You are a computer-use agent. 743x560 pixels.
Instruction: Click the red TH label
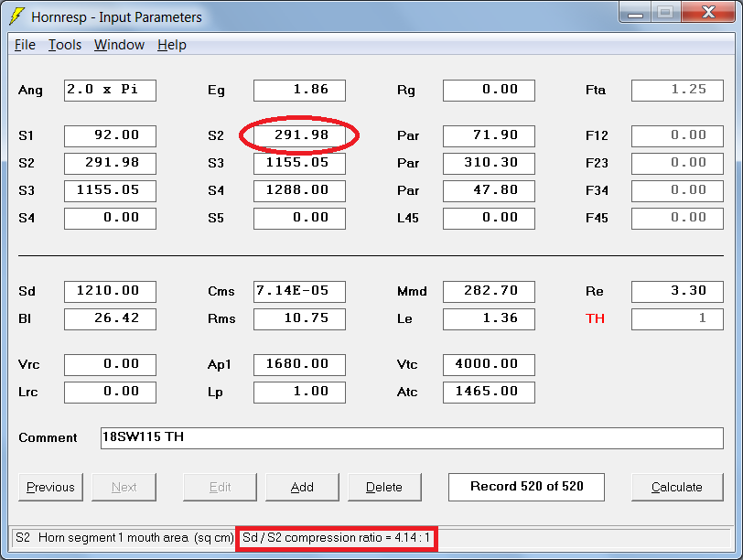click(595, 318)
